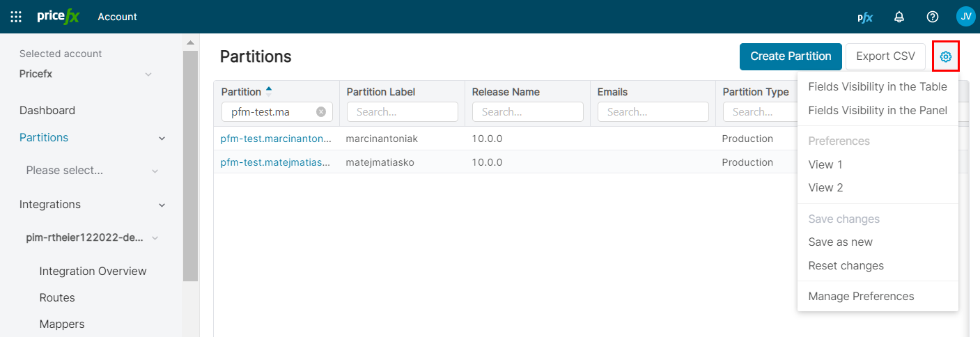
Task: Open the help question mark icon
Action: tap(933, 17)
